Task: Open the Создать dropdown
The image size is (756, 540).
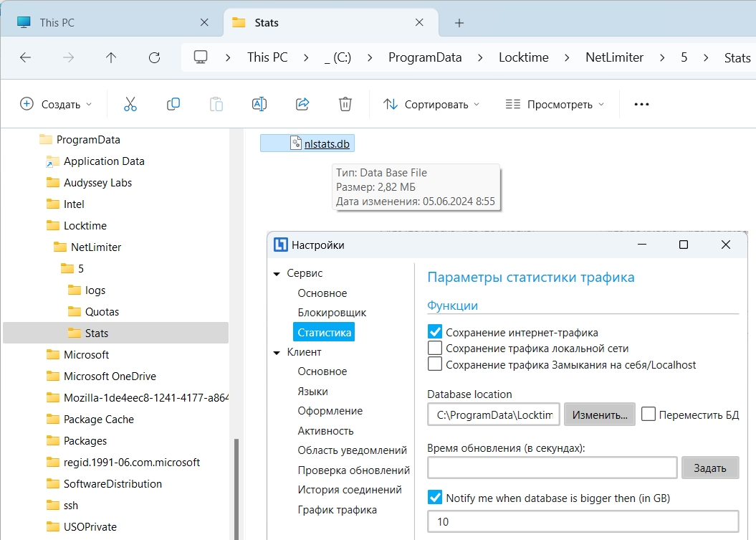Action: 56,104
